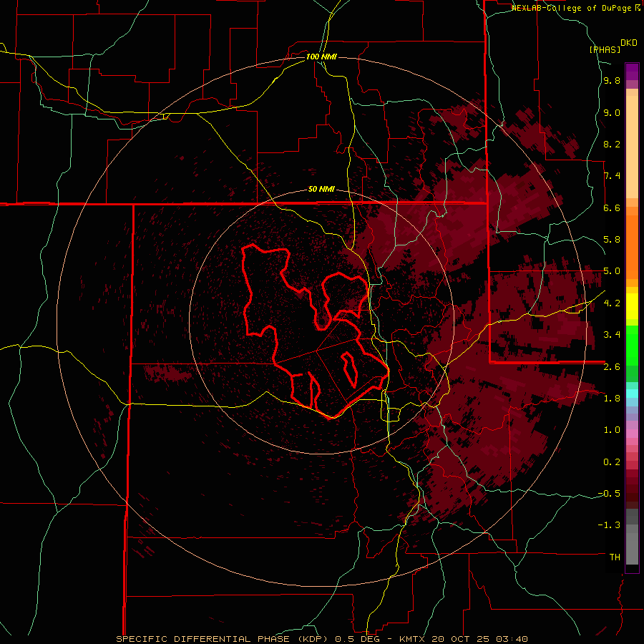The image size is (644, 644).
Task: Click the 5.8 scale value
Action: [x=612, y=240]
